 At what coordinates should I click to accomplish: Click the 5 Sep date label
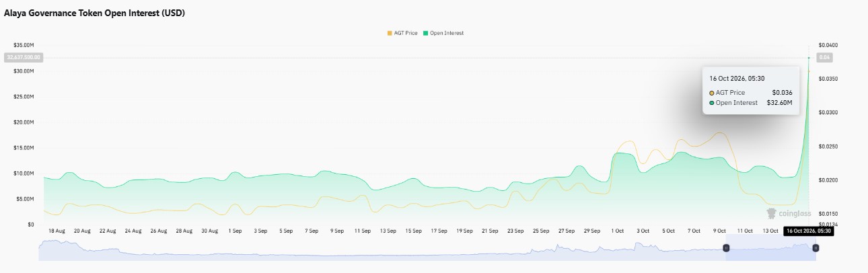point(286,231)
